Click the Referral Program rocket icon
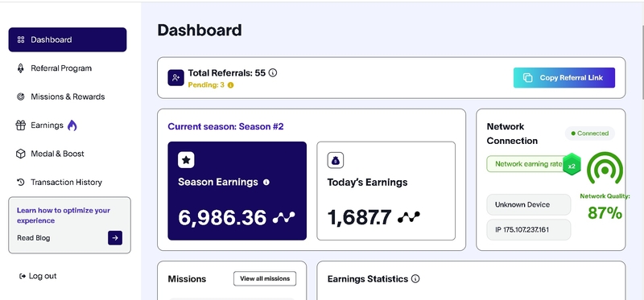Image resolution: width=644 pixels, height=300 pixels. click(x=21, y=68)
